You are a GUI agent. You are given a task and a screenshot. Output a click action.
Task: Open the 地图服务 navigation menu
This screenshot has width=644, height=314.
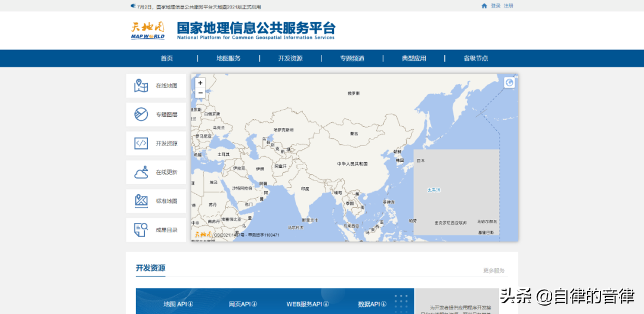pos(229,58)
